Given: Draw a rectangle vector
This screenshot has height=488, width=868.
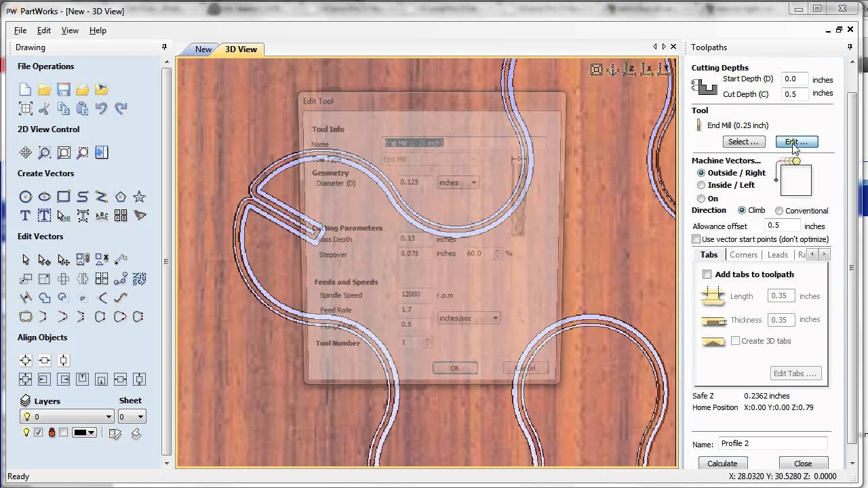Looking at the screenshot, I should pos(63,197).
